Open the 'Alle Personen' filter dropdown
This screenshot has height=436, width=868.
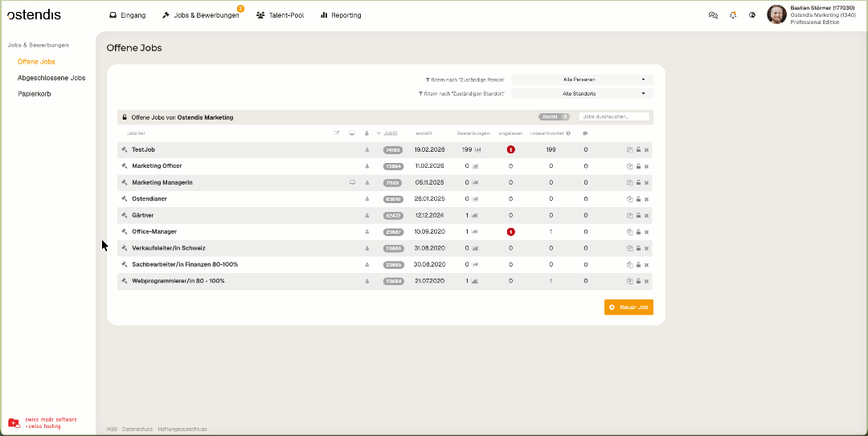click(582, 79)
